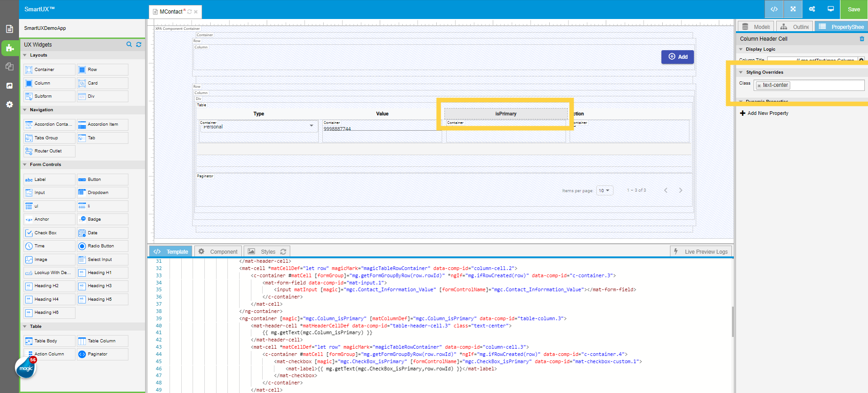Image resolution: width=868 pixels, height=393 pixels.
Task: Select the PropertySheet tab
Action: (841, 27)
